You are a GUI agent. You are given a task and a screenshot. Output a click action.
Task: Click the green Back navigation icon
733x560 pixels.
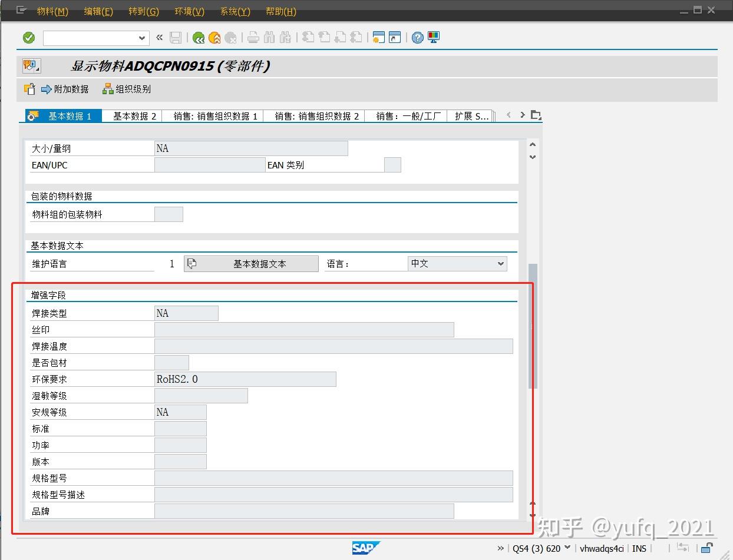(199, 38)
